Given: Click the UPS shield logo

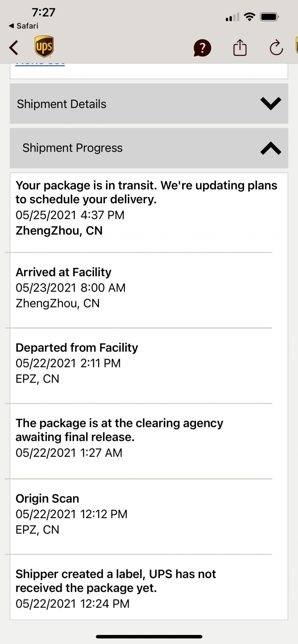Looking at the screenshot, I should pyautogui.click(x=44, y=47).
